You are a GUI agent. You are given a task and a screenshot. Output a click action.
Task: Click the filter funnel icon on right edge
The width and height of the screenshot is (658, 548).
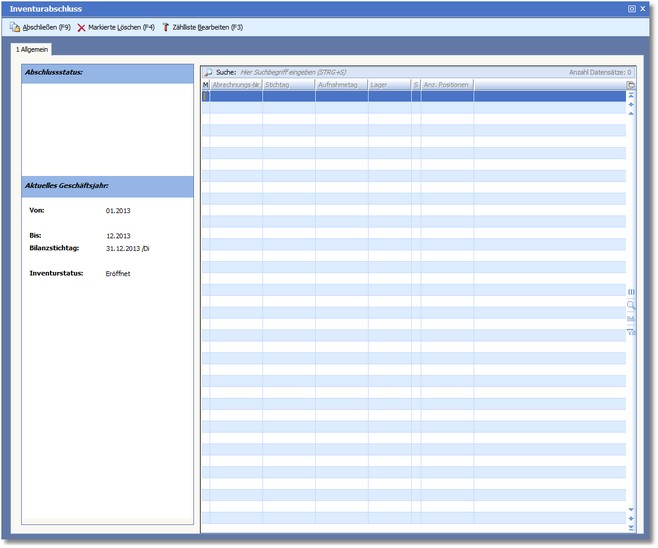click(x=631, y=332)
